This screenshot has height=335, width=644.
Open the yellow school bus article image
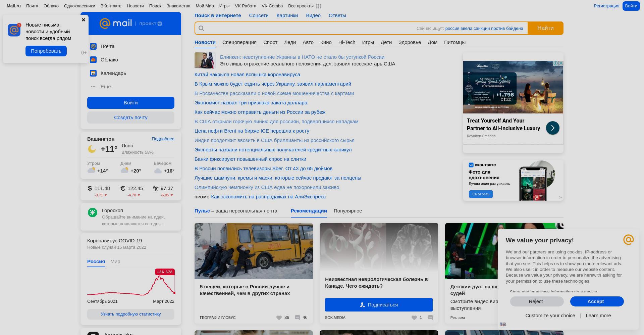pos(254,251)
